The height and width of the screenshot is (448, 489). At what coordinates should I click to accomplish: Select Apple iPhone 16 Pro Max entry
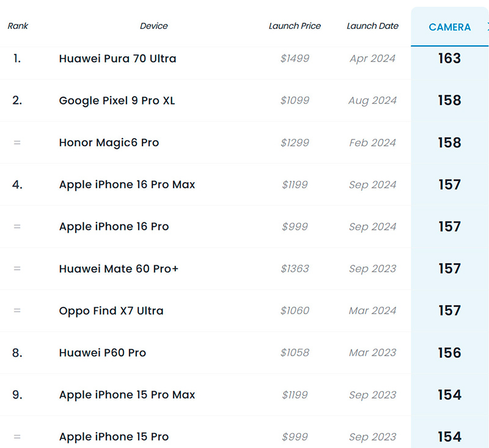tap(127, 185)
